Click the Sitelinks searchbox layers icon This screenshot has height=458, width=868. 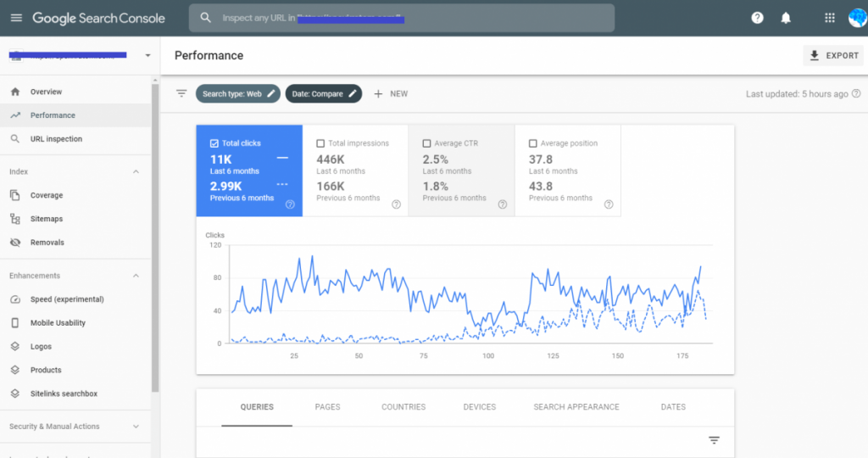pyautogui.click(x=15, y=394)
